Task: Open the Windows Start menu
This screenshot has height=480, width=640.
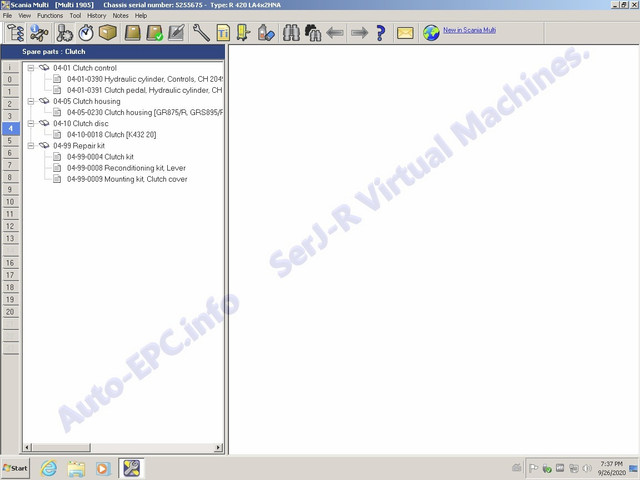Action: click(x=16, y=468)
